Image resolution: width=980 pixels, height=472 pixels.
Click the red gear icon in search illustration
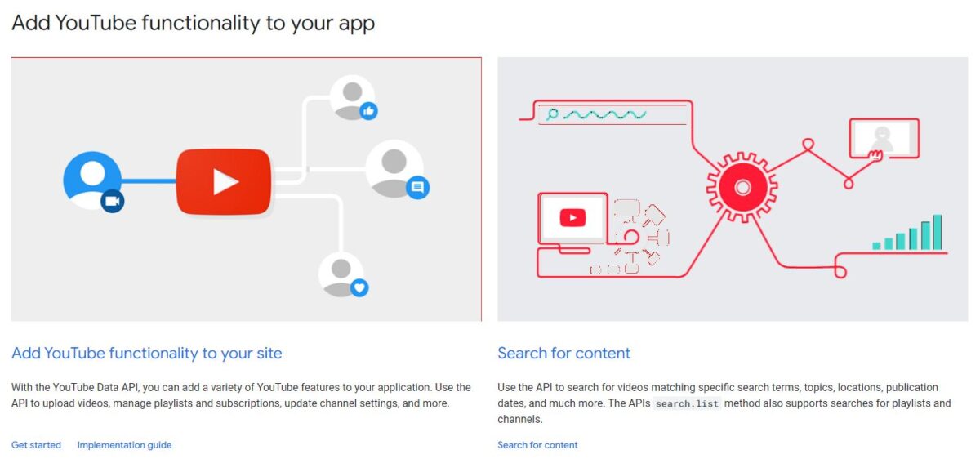click(742, 187)
